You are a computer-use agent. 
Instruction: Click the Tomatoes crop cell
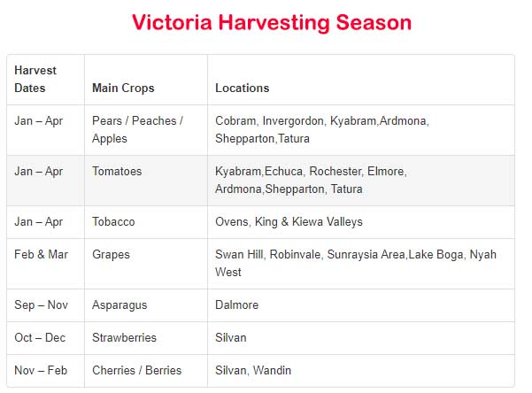[146, 181]
